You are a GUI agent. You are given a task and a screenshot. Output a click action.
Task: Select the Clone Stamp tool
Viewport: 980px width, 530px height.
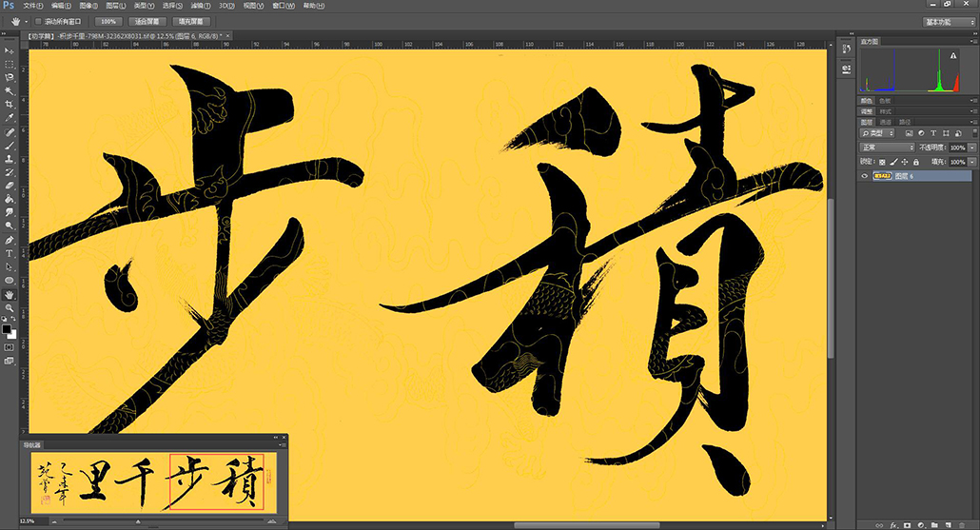(9, 159)
